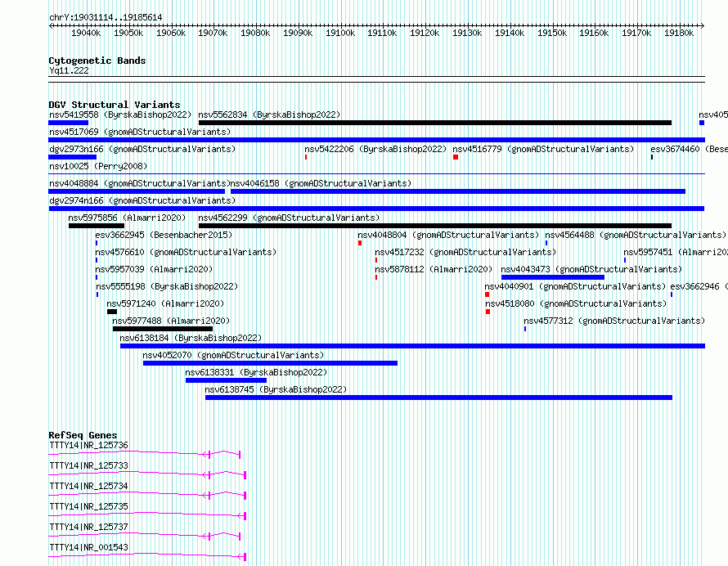Open nsv4052070 (gnomADStructuralVariants) label
The width and height of the screenshot is (728, 566).
(x=233, y=355)
